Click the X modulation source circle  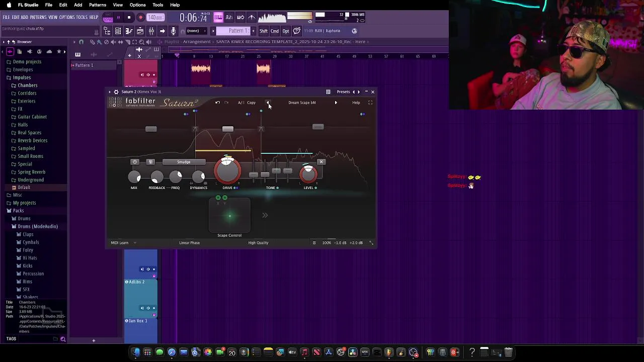click(x=218, y=198)
